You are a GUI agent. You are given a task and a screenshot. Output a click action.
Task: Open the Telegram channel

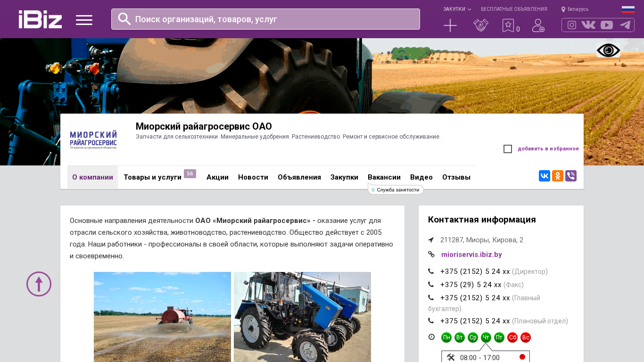(625, 25)
